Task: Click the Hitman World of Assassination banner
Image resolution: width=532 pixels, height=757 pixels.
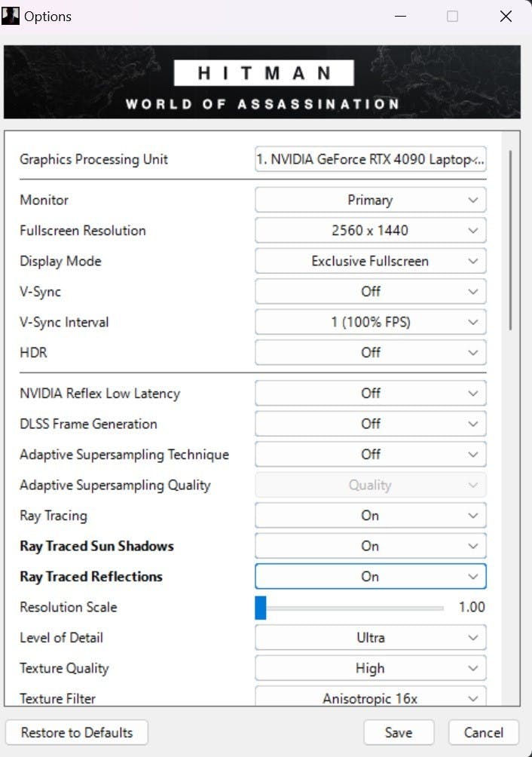Action: click(x=262, y=81)
